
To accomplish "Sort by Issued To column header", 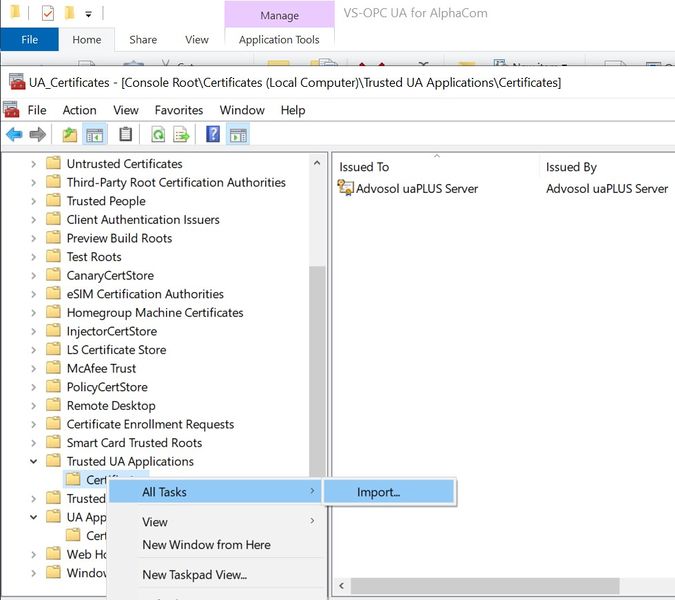I will tap(437, 167).
